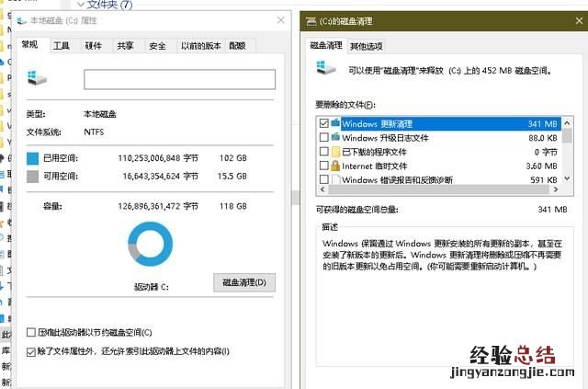The width and height of the screenshot is (588, 389).
Task: Click the Internet 临时文件 lock icon
Action: pyautogui.click(x=335, y=166)
